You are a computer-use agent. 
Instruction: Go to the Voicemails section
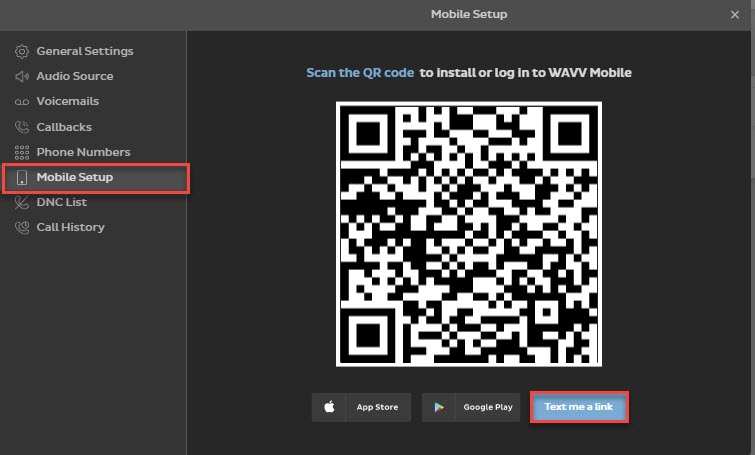pyautogui.click(x=67, y=102)
